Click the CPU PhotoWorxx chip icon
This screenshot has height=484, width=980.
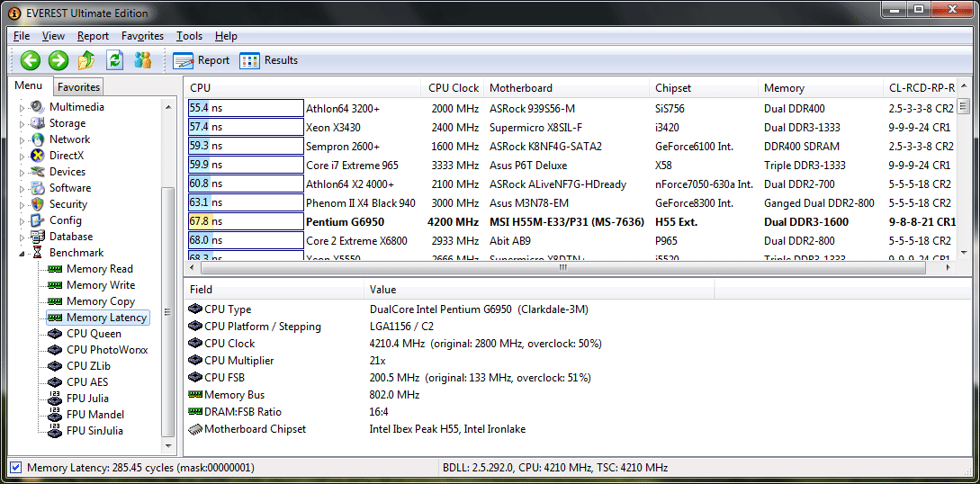pyautogui.click(x=56, y=350)
